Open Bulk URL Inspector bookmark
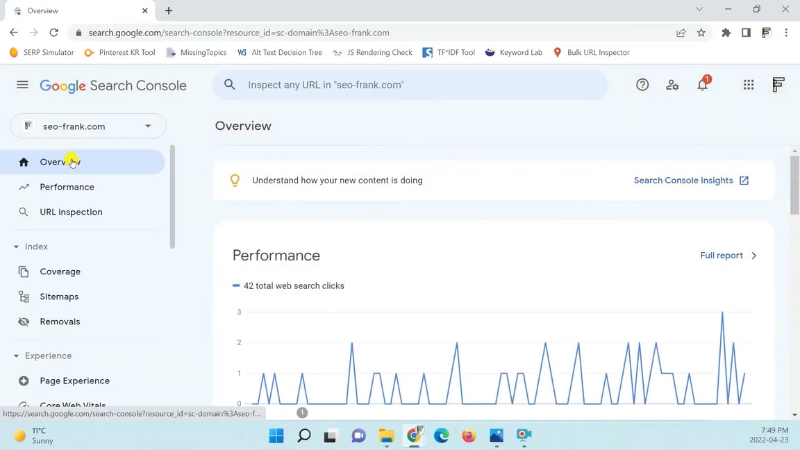 pos(591,52)
